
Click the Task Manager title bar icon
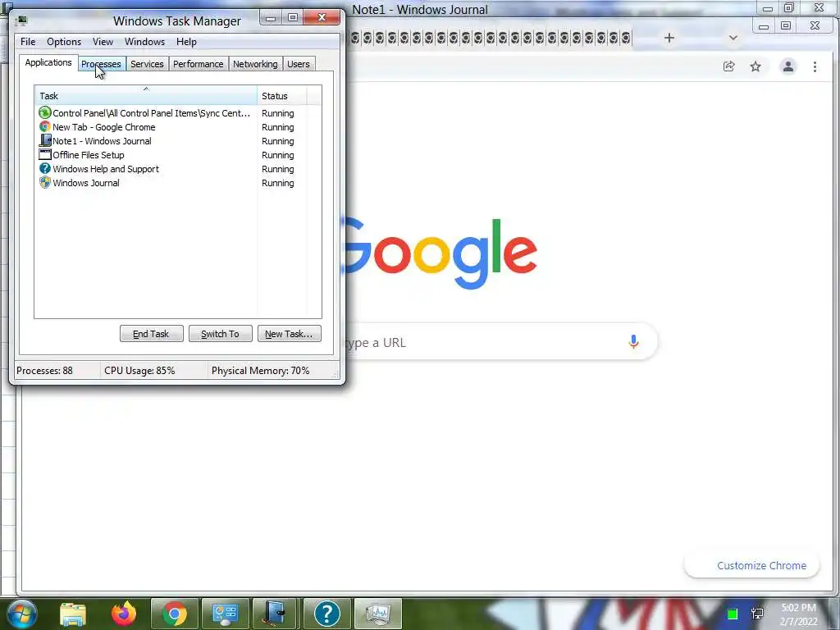pos(22,21)
